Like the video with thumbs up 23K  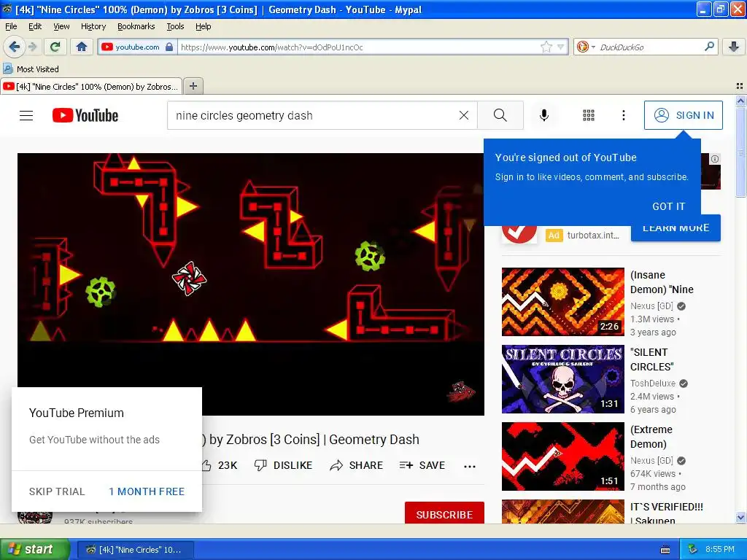tap(220, 465)
